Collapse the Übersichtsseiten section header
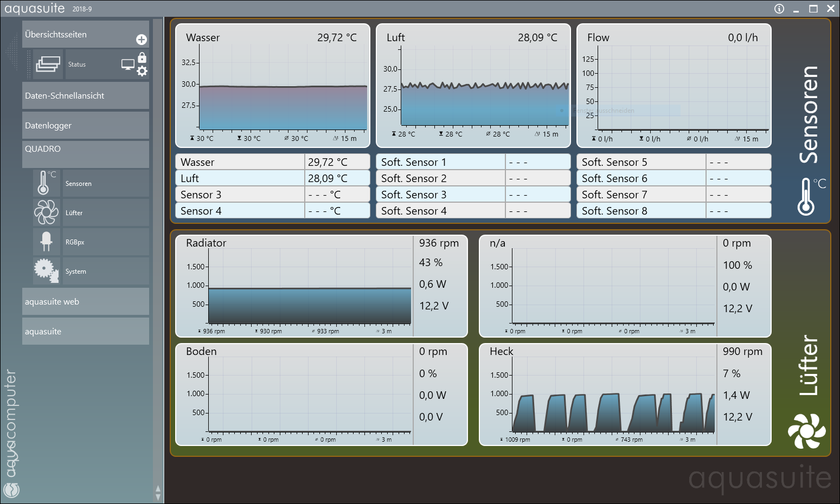The image size is (840, 504). 86,34
